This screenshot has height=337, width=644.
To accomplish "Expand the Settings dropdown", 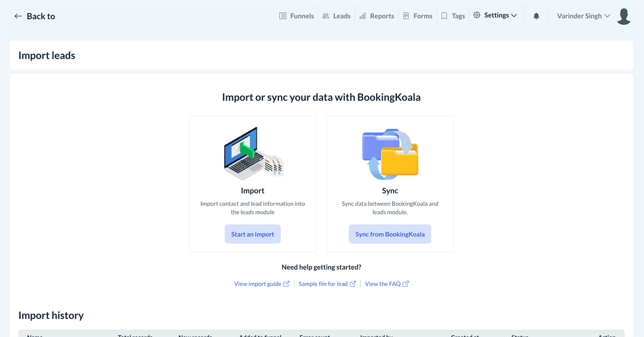I will [x=495, y=15].
